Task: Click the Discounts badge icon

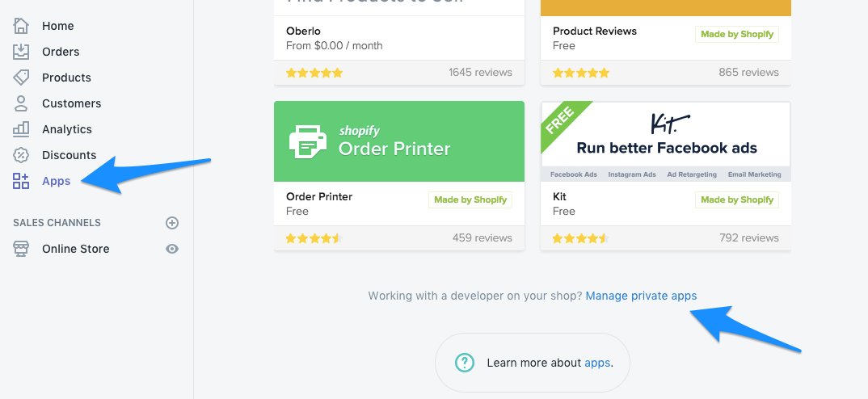Action: pos(21,155)
